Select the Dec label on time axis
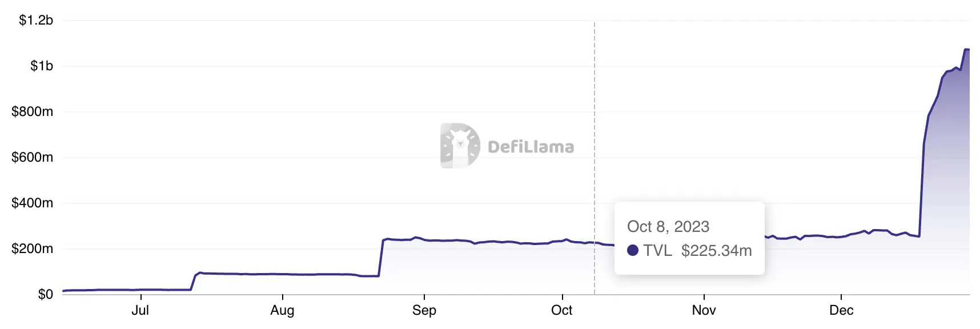The height and width of the screenshot is (329, 980). (x=841, y=310)
